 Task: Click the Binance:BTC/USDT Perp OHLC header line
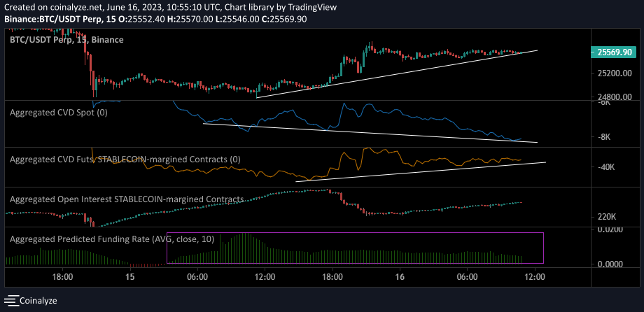pos(155,19)
